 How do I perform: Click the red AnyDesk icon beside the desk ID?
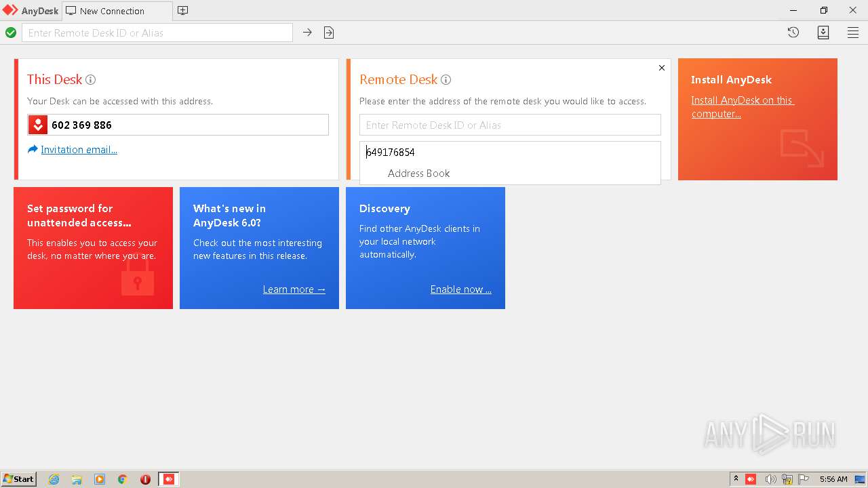(x=38, y=125)
